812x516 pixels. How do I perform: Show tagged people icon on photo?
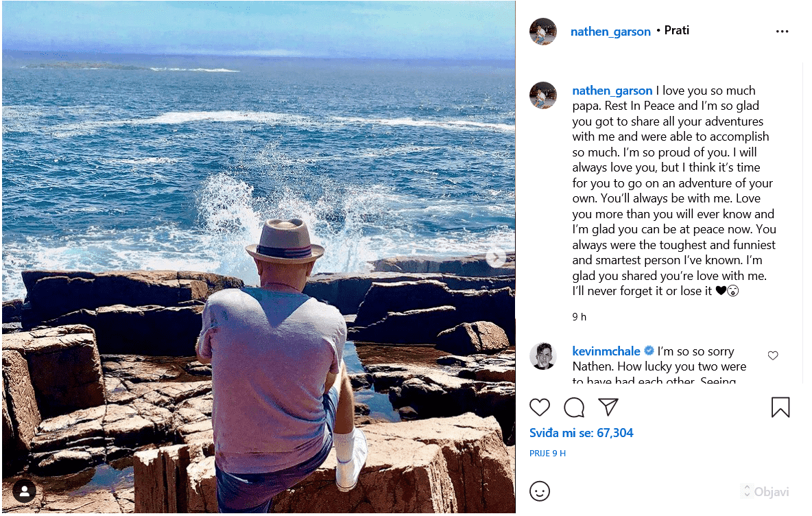click(24, 491)
